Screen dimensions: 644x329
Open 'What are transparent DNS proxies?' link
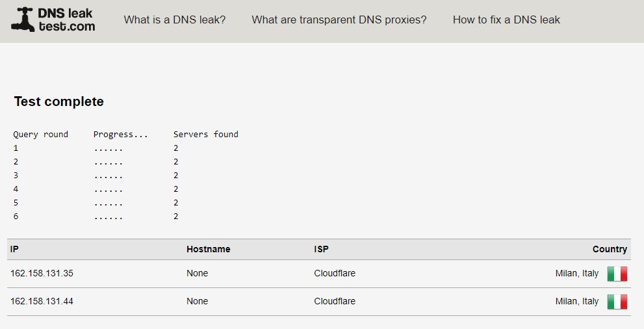tap(339, 20)
